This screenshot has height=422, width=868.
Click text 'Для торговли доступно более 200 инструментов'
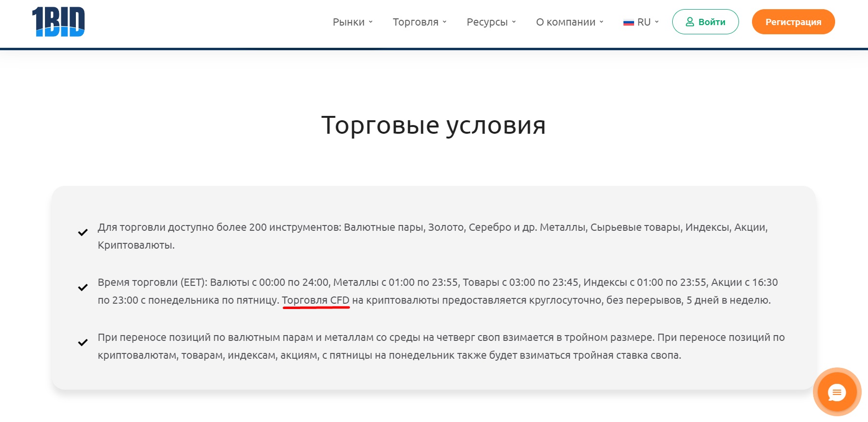[x=219, y=227]
